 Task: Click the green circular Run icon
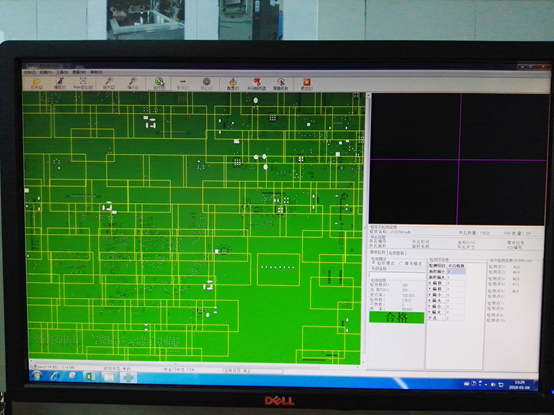[x=159, y=84]
